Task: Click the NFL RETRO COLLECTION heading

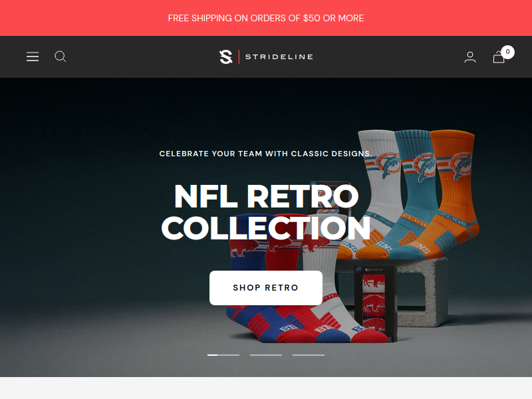Action: tap(266, 211)
